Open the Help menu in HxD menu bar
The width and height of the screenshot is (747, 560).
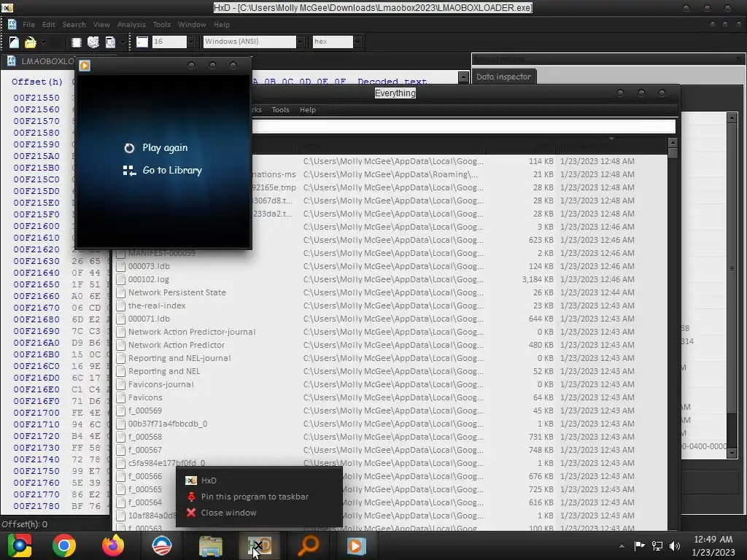pyautogui.click(x=222, y=24)
